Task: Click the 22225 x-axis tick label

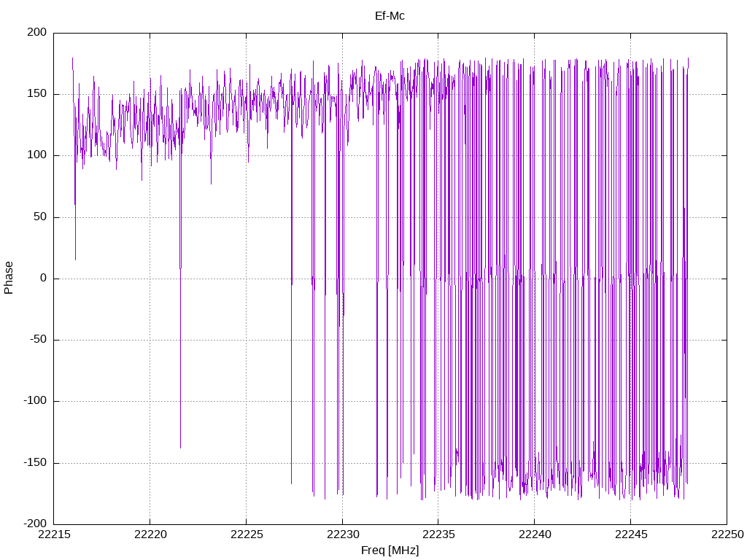Action: 247,534
